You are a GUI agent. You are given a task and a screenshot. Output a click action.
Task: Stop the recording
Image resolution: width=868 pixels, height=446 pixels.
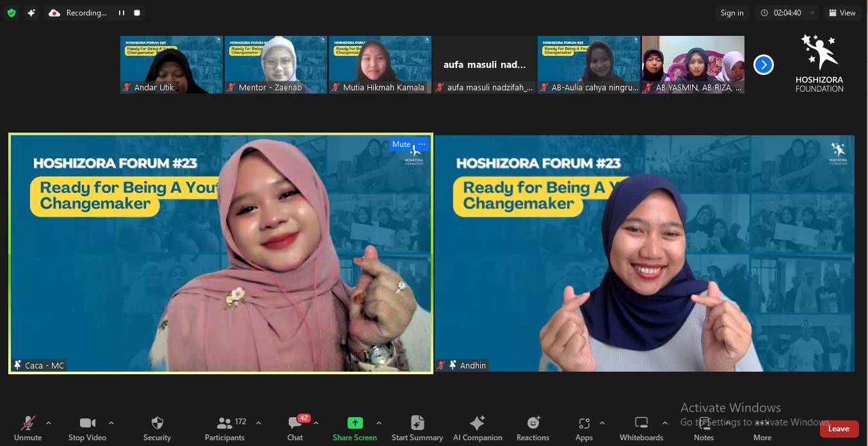tap(137, 13)
